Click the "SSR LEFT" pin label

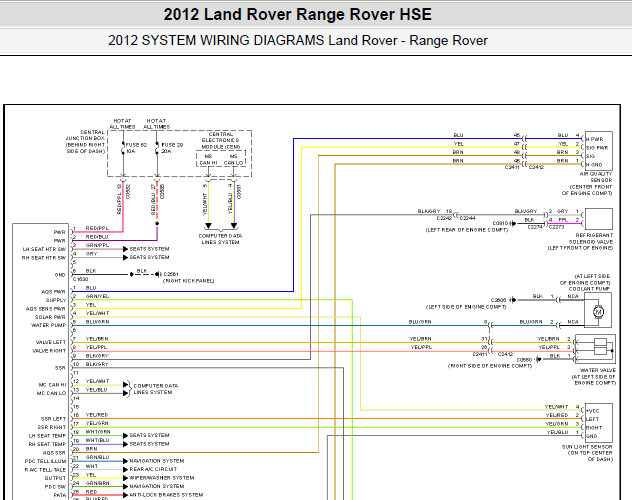click(x=53, y=419)
